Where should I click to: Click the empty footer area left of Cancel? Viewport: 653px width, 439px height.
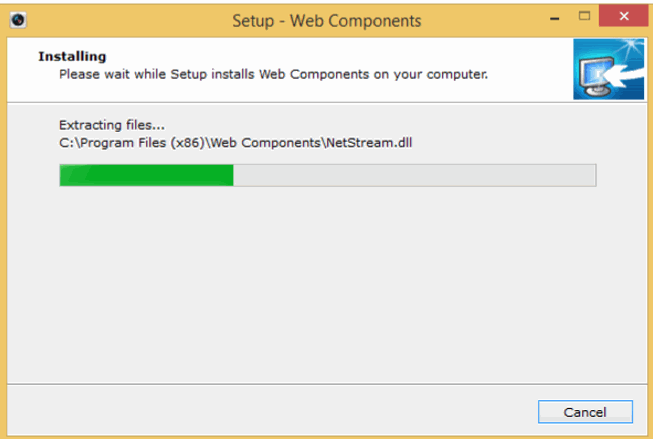[x=270, y=412]
